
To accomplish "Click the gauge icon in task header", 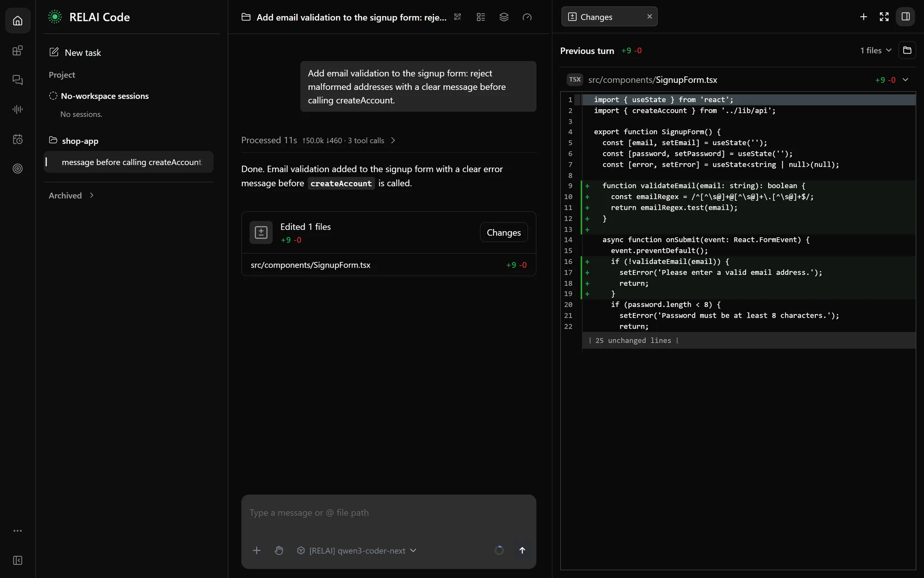I will [527, 17].
